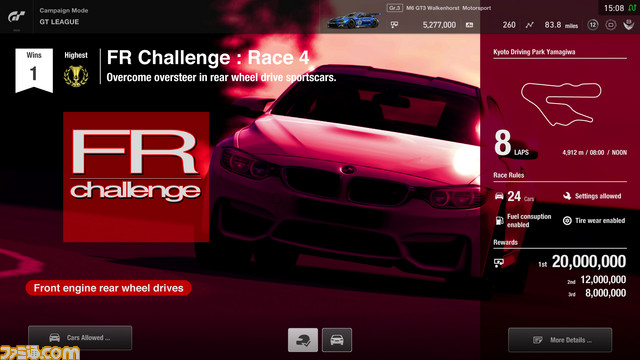Select the car garage icon button
This screenshot has height=360, width=640.
(x=337, y=340)
